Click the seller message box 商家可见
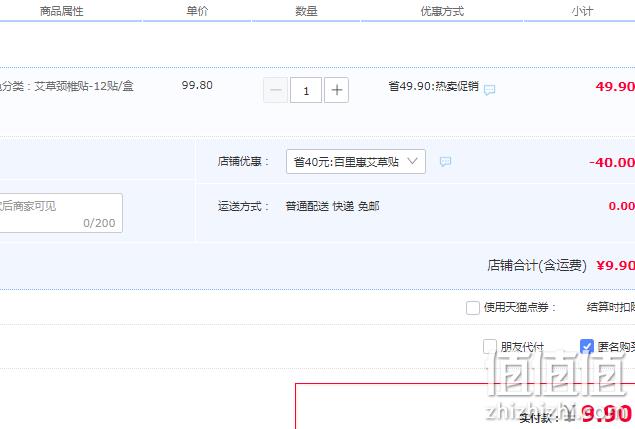Screen dimensions: 635x429 tap(61, 213)
